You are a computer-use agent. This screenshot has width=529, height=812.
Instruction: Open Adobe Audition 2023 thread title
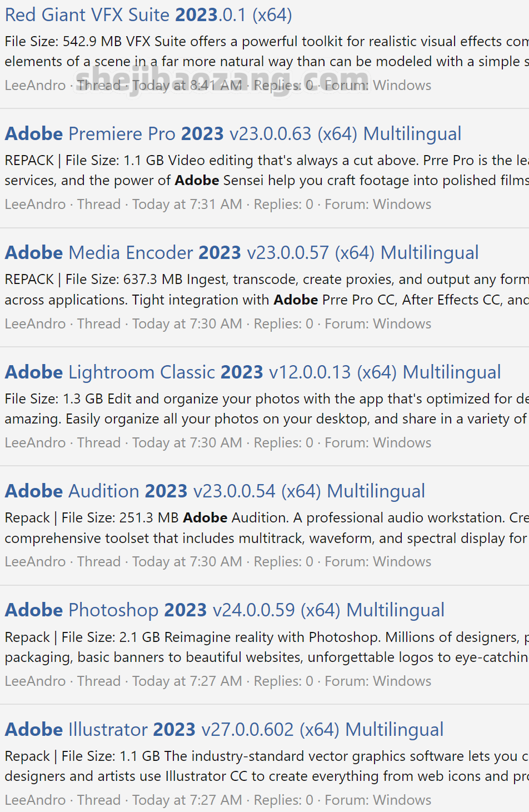click(214, 491)
